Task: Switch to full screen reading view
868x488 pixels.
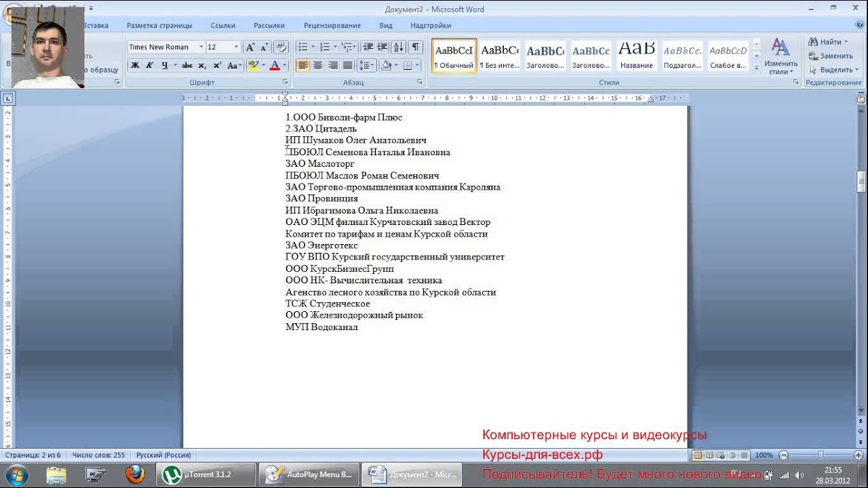Action: pyautogui.click(x=709, y=455)
